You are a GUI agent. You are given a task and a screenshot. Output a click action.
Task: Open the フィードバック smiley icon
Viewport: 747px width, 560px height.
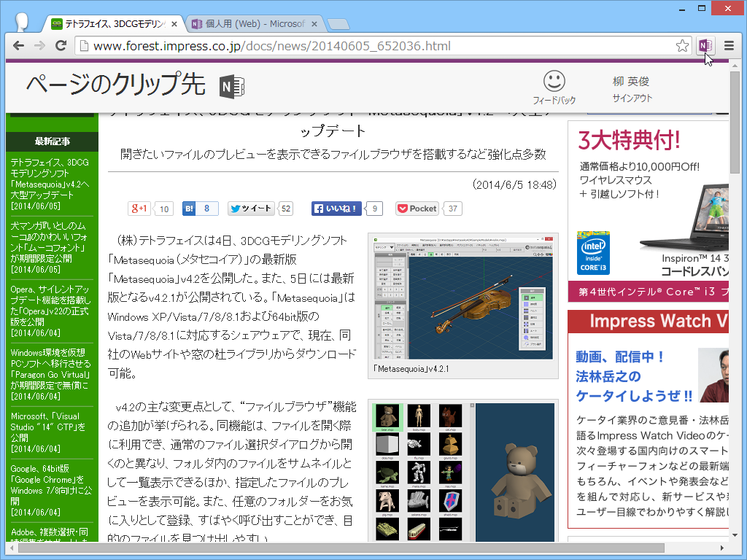pyautogui.click(x=554, y=84)
